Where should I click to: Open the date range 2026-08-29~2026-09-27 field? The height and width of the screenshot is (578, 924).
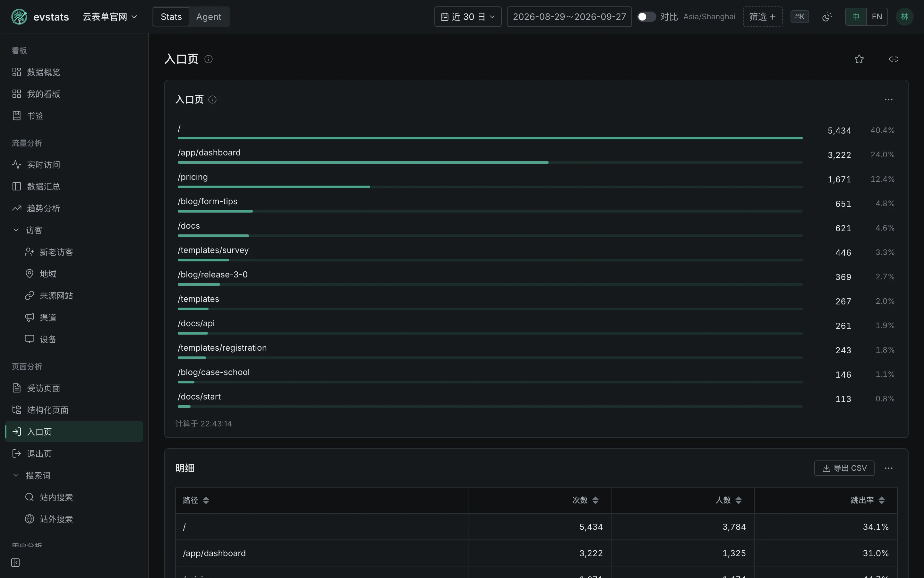[x=569, y=17]
